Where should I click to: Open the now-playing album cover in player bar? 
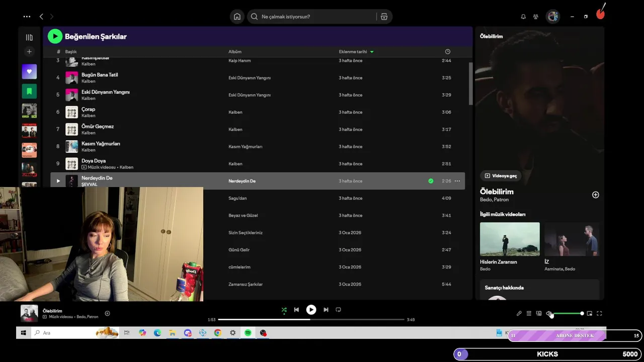tap(29, 313)
